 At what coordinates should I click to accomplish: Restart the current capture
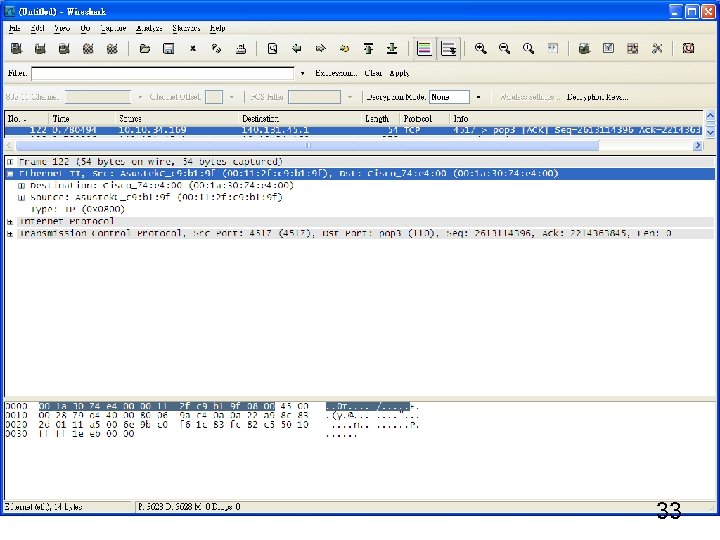(x=112, y=48)
